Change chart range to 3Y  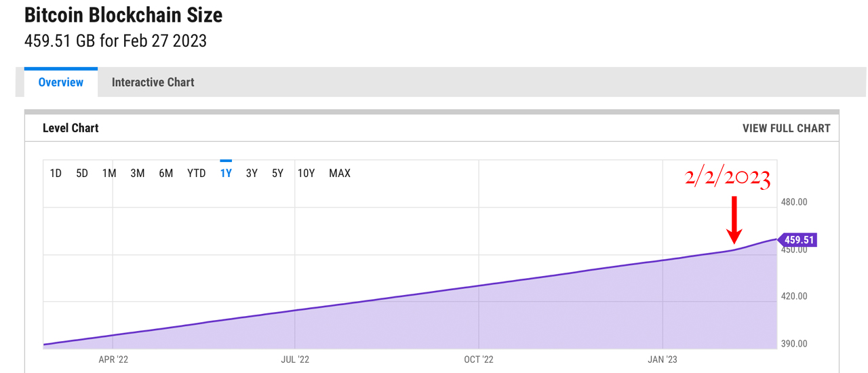click(x=252, y=173)
